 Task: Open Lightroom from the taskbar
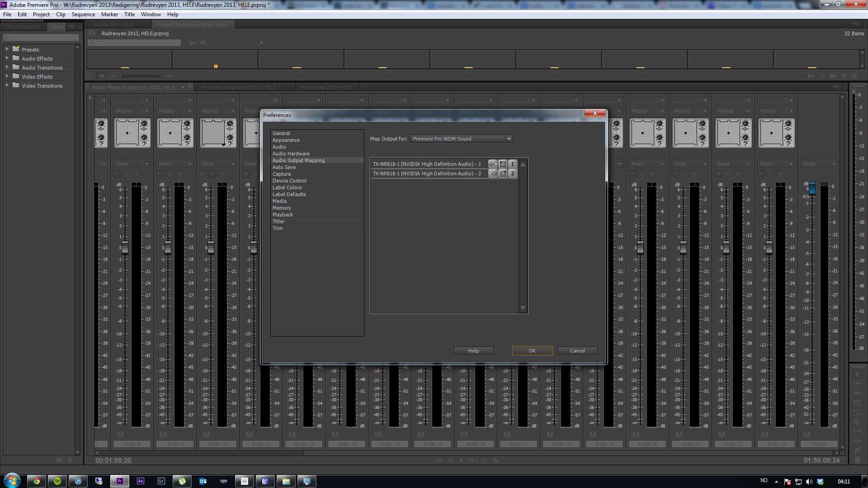coord(161,481)
